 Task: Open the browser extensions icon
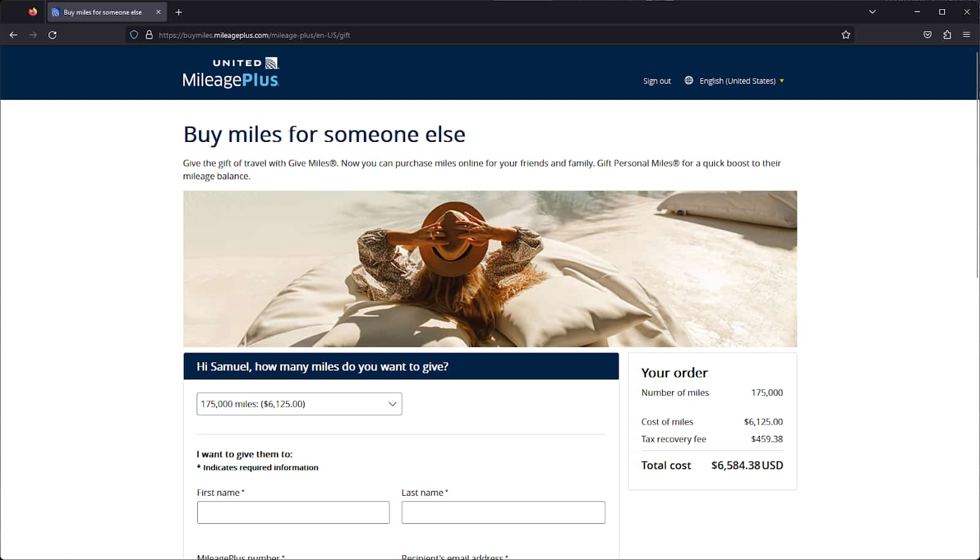[947, 35]
